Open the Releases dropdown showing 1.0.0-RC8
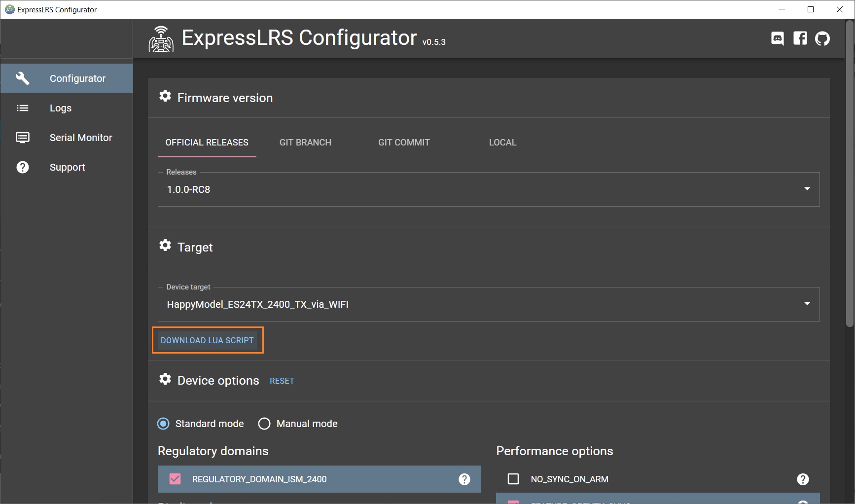855x504 pixels. click(489, 189)
